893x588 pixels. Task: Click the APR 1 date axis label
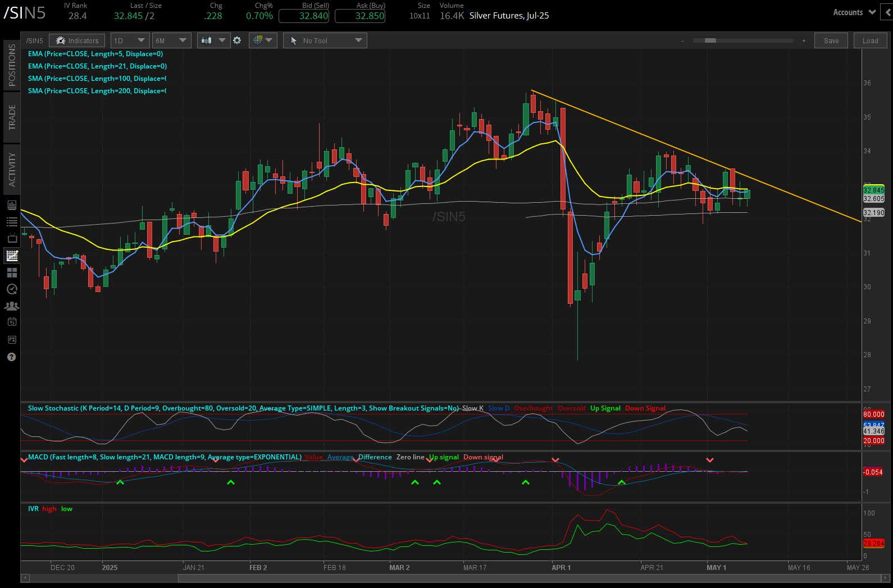561,568
